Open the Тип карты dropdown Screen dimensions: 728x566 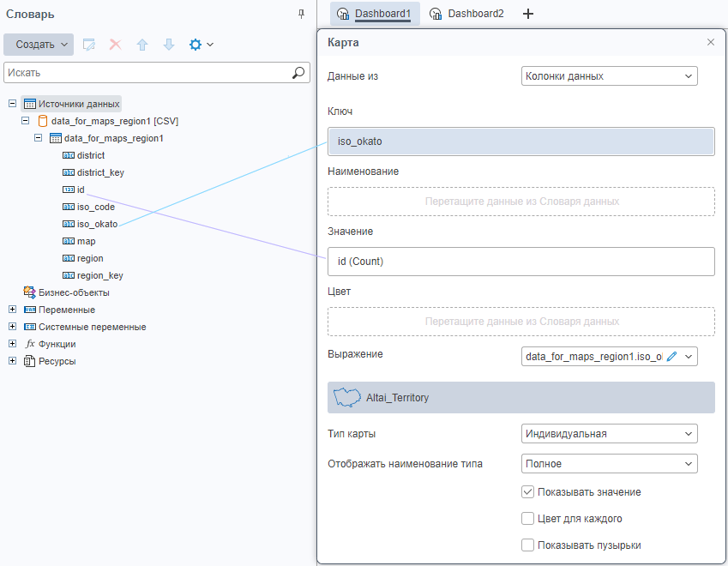click(609, 434)
